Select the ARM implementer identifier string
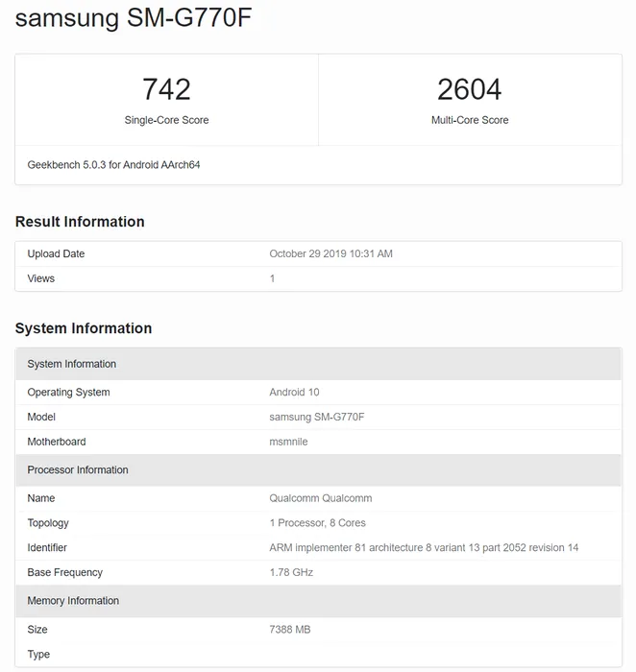Screen dimensions: 636x672 424,548
